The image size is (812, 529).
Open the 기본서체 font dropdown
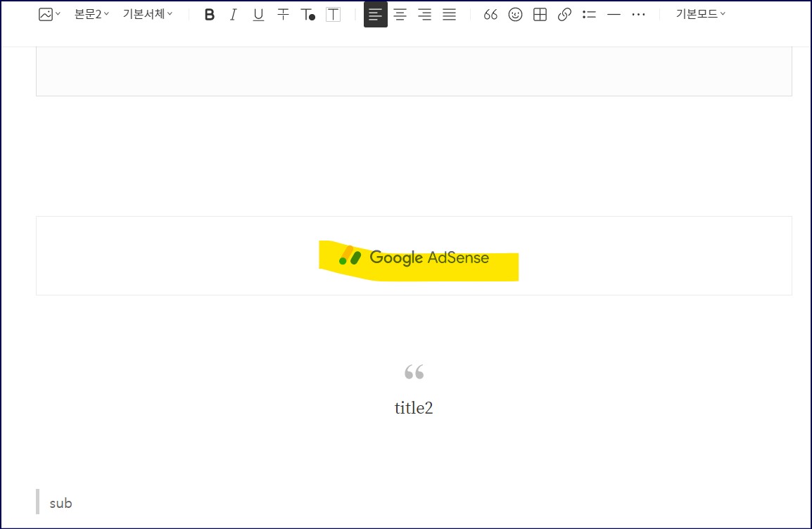point(148,15)
